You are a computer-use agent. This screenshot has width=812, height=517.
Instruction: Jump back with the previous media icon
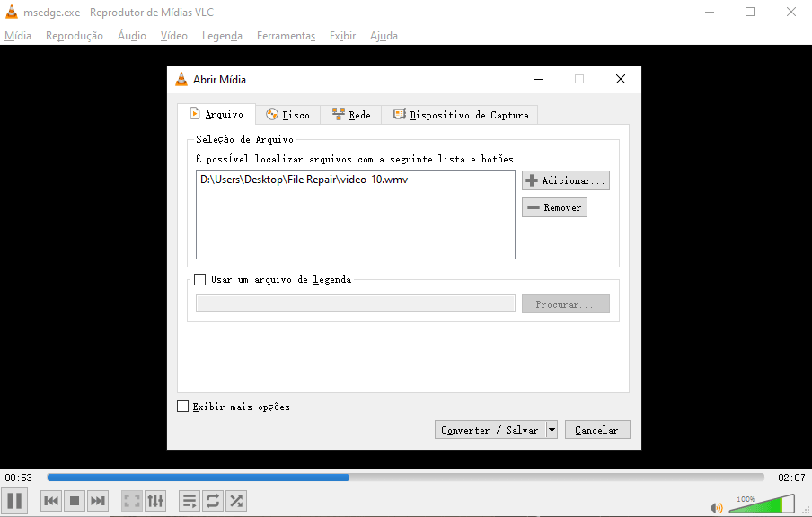[50, 500]
